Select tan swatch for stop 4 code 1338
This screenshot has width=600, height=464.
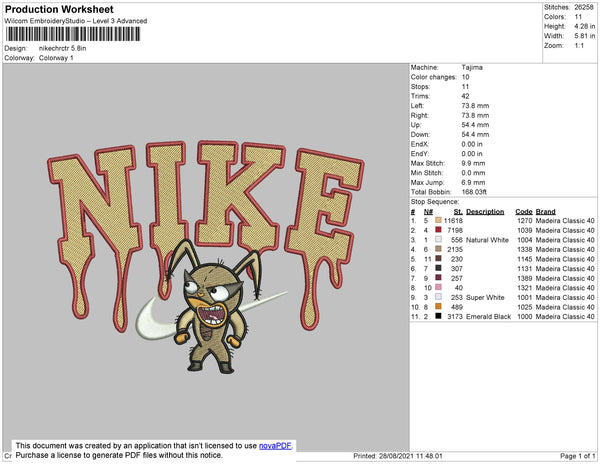pyautogui.click(x=438, y=249)
